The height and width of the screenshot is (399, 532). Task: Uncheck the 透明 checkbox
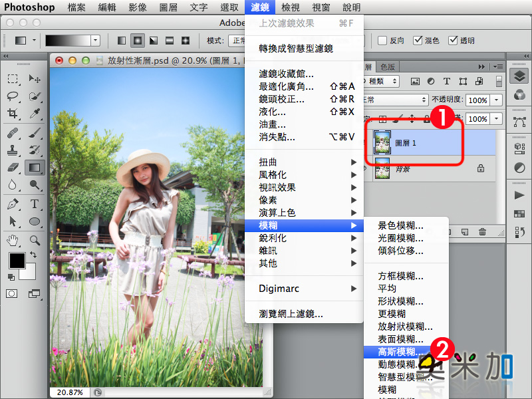[453, 41]
